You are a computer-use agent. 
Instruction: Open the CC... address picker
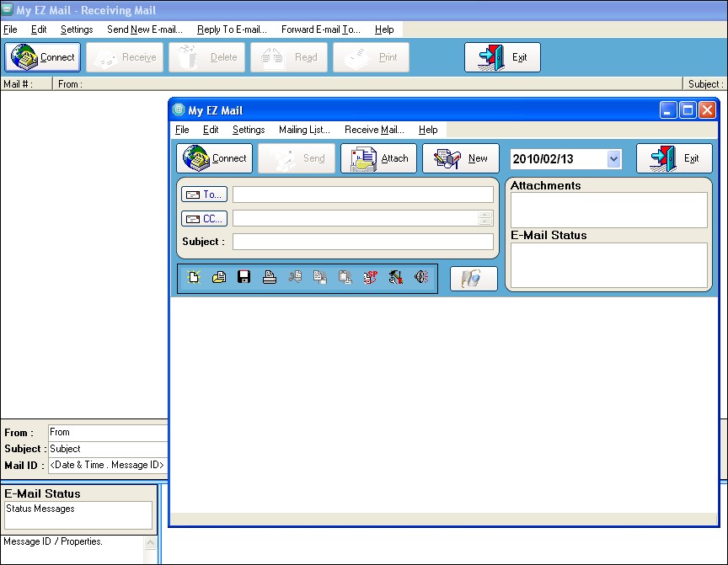click(x=204, y=219)
